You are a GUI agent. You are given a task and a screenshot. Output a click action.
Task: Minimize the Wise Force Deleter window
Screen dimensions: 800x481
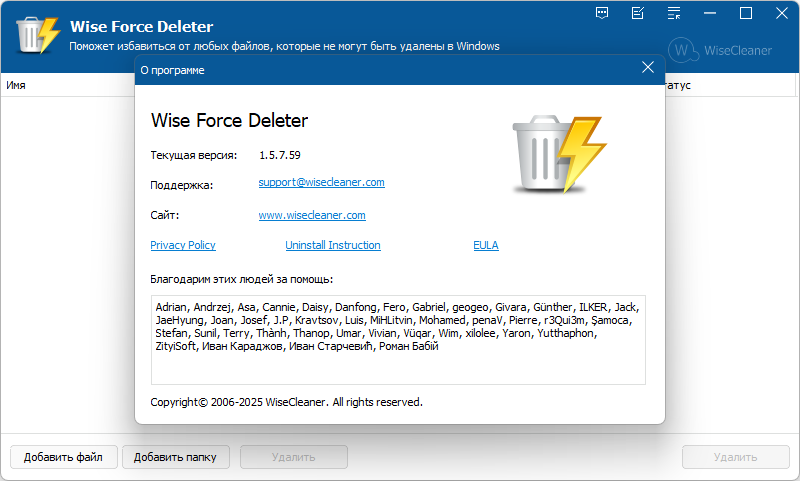click(x=710, y=13)
